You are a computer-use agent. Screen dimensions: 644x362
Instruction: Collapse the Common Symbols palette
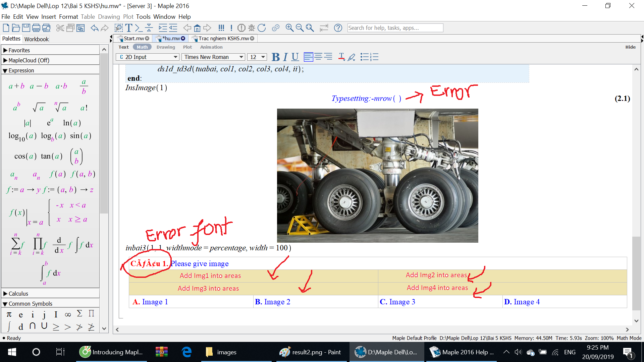(50, 304)
